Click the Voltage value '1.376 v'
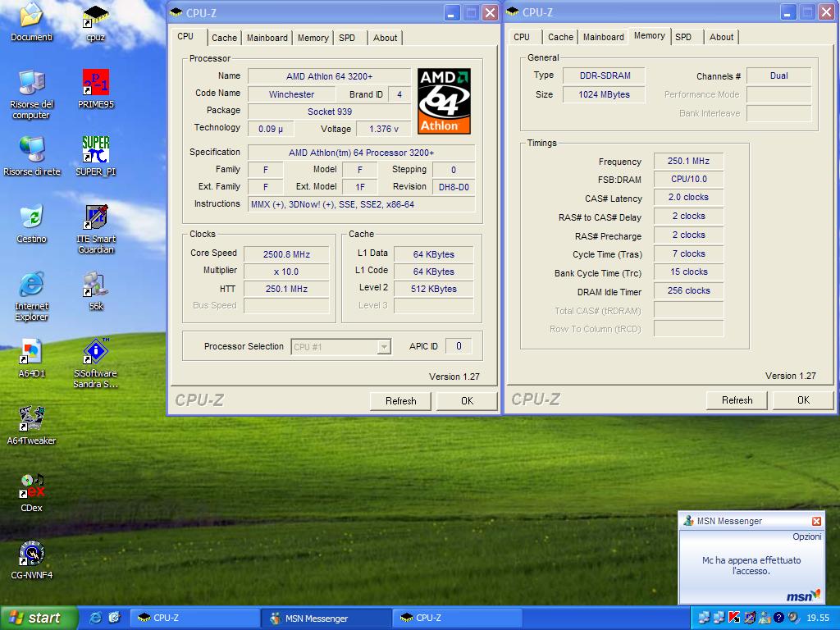This screenshot has width=840, height=630. tap(384, 129)
